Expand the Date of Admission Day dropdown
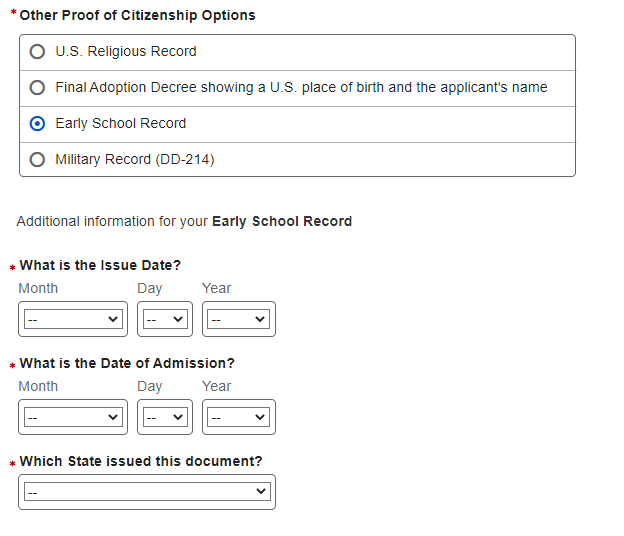Screen dimensions: 624x536 [x=164, y=417]
